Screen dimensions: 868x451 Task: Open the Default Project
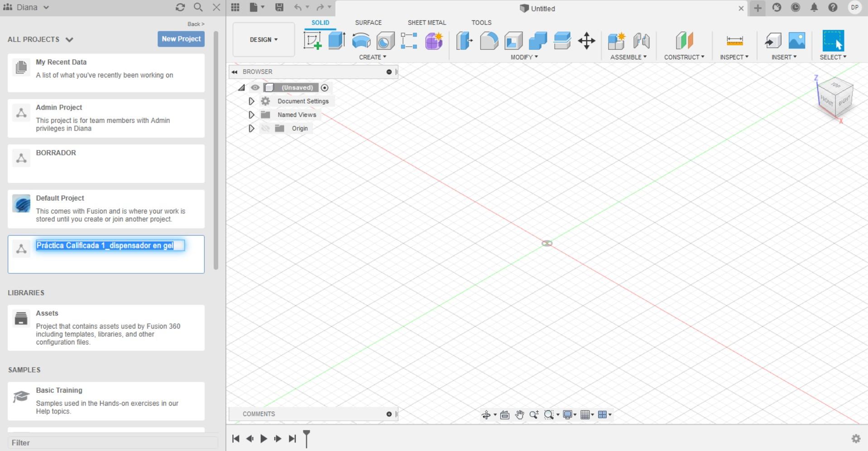[x=106, y=209]
